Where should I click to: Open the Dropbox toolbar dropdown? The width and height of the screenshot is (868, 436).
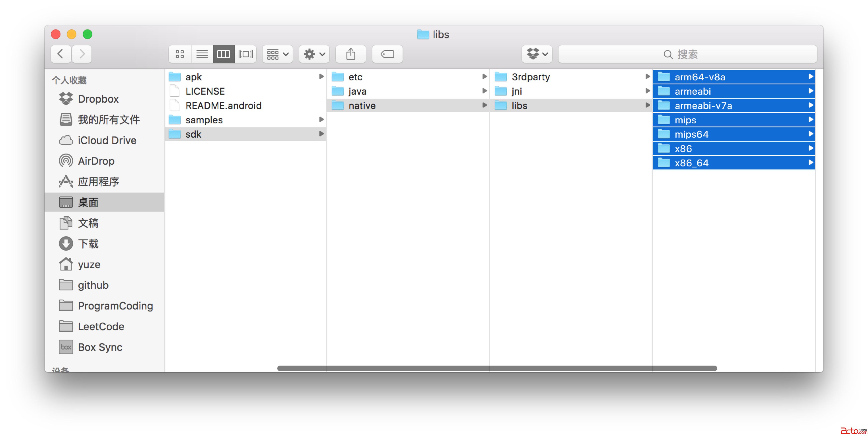(537, 54)
